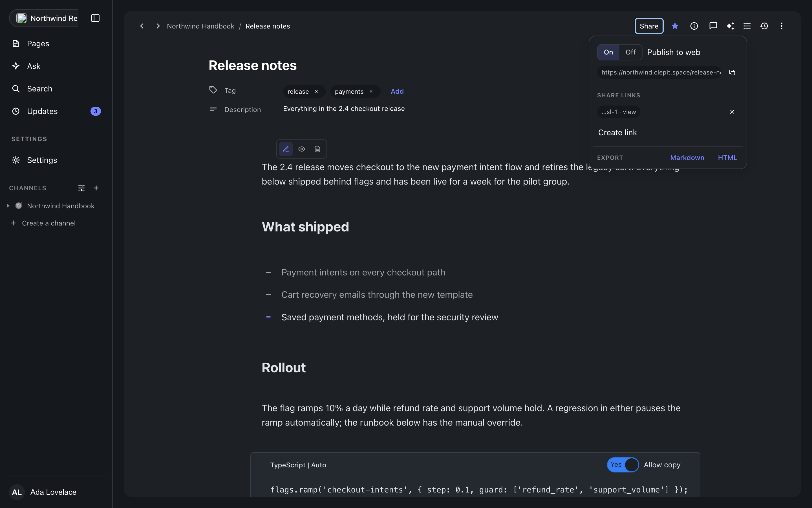Open the table of contents icon
The width and height of the screenshot is (812, 508).
747,26
